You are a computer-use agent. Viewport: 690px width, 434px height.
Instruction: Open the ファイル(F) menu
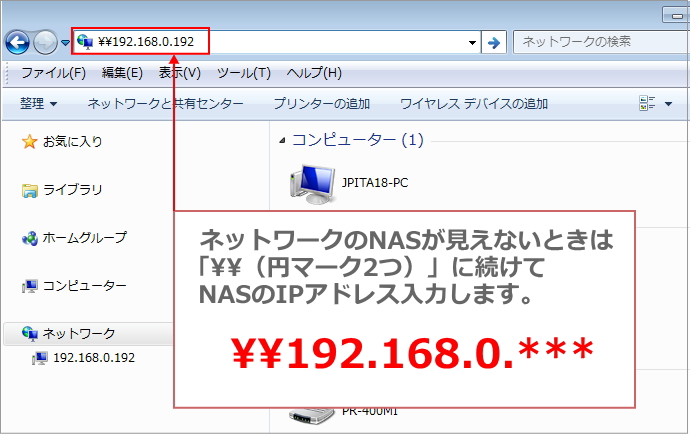pyautogui.click(x=53, y=73)
